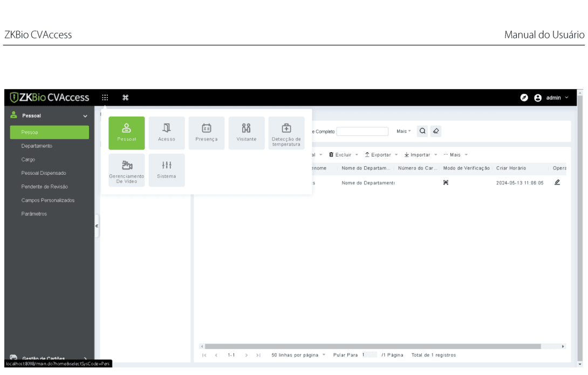Image resolution: width=588 pixels, height=375 pixels.
Task: Click the Nome Completo search field
Action: (363, 131)
